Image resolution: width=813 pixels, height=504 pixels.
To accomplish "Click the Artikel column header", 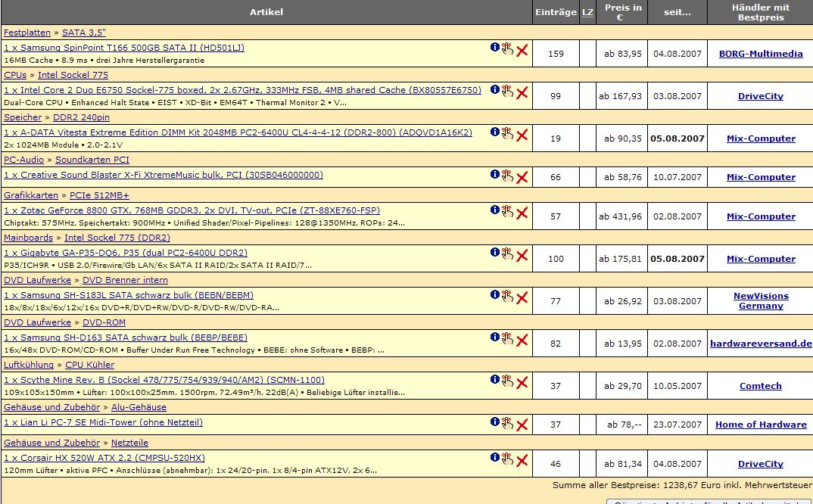I will point(266,12).
